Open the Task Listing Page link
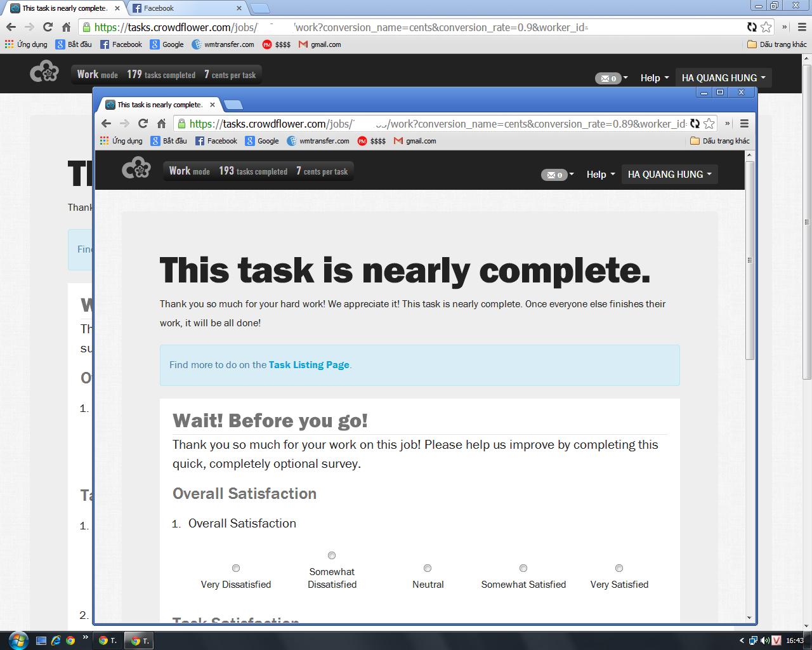The image size is (812, 650). (x=309, y=365)
